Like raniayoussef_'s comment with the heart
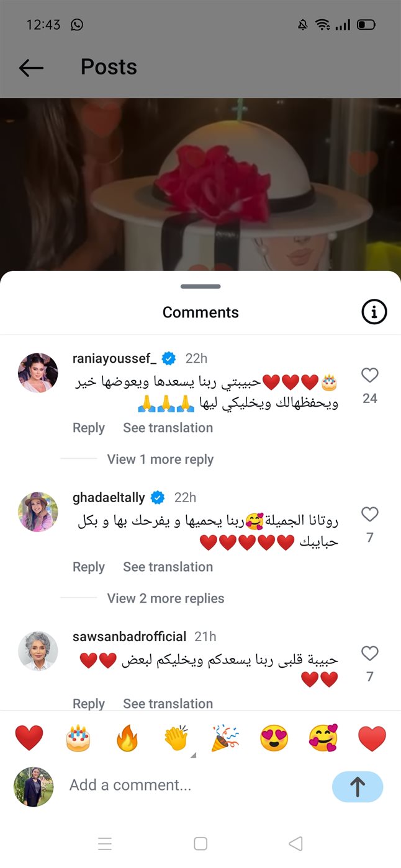The image size is (401, 868). click(370, 375)
